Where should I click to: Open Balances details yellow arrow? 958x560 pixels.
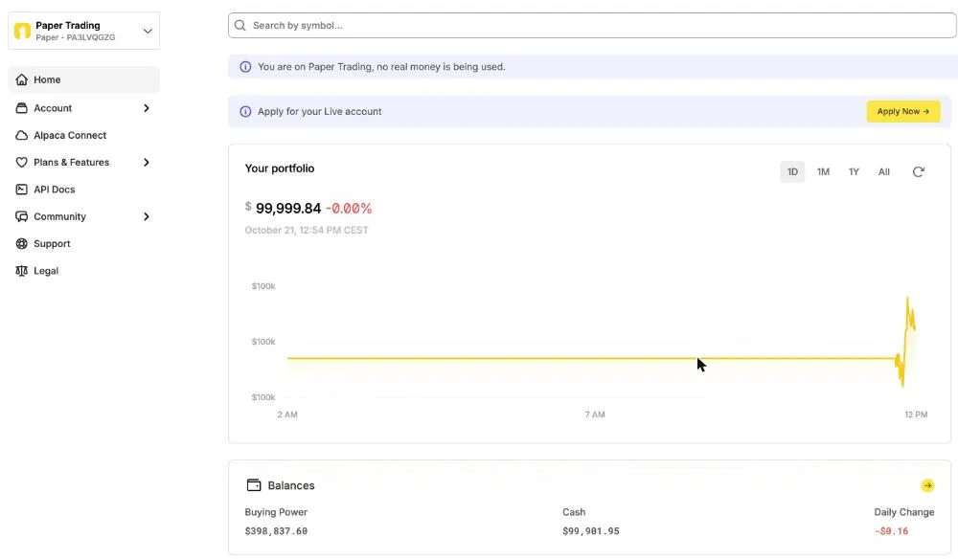click(x=927, y=485)
